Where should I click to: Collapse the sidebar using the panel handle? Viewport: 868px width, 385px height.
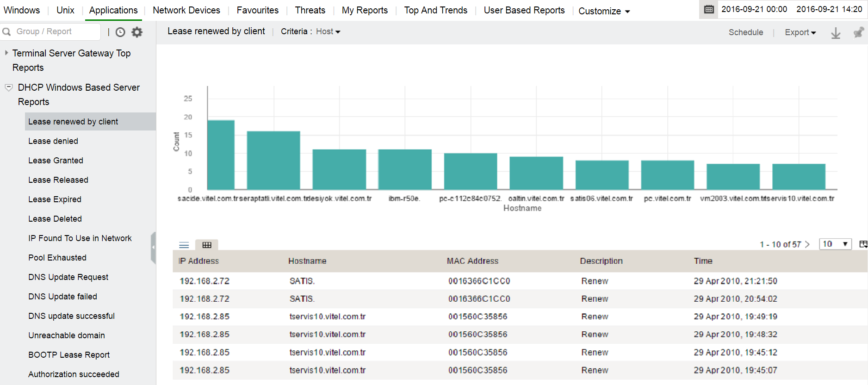coord(153,248)
